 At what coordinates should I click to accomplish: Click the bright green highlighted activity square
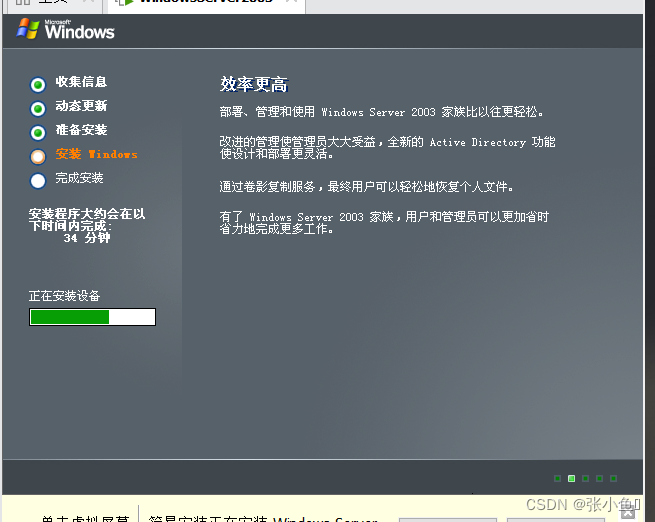tap(571, 479)
